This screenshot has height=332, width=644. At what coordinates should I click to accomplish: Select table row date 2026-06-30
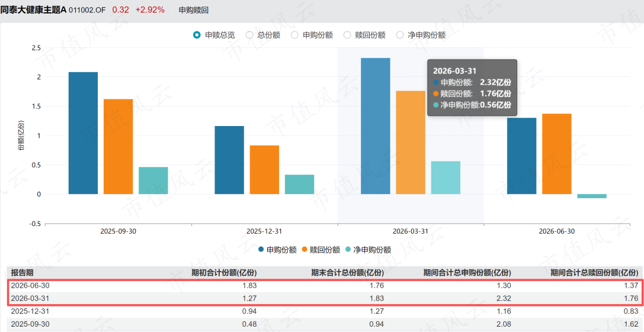(30, 285)
